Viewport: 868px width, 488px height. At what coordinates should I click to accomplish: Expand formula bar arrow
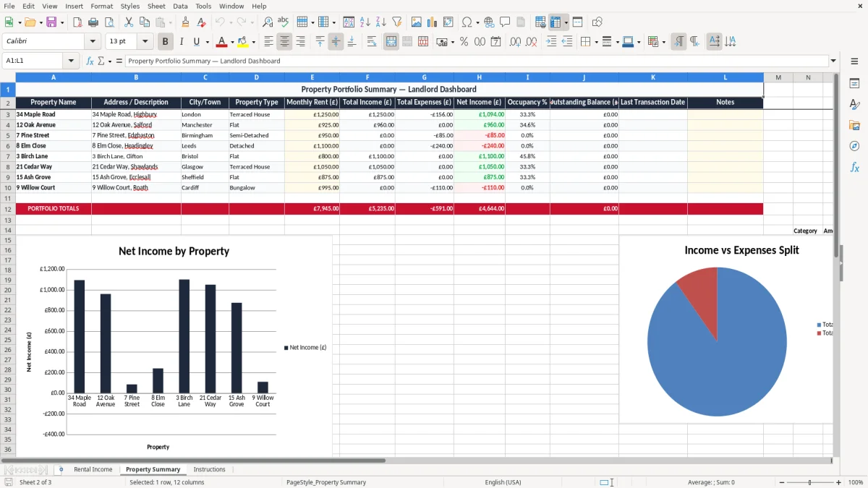coord(833,61)
